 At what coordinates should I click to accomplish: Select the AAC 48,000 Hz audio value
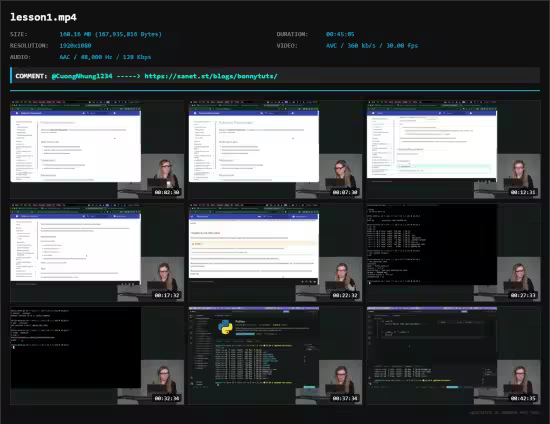[x=105, y=57]
